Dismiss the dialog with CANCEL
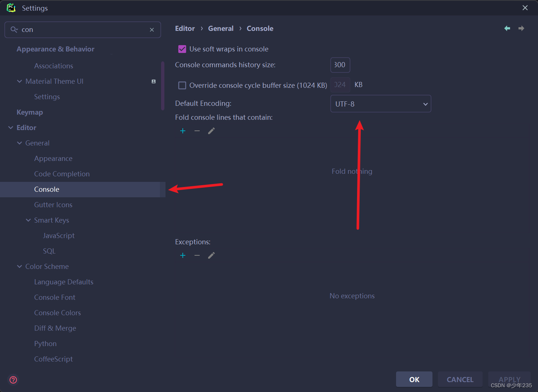This screenshot has height=392, width=538. click(x=460, y=380)
